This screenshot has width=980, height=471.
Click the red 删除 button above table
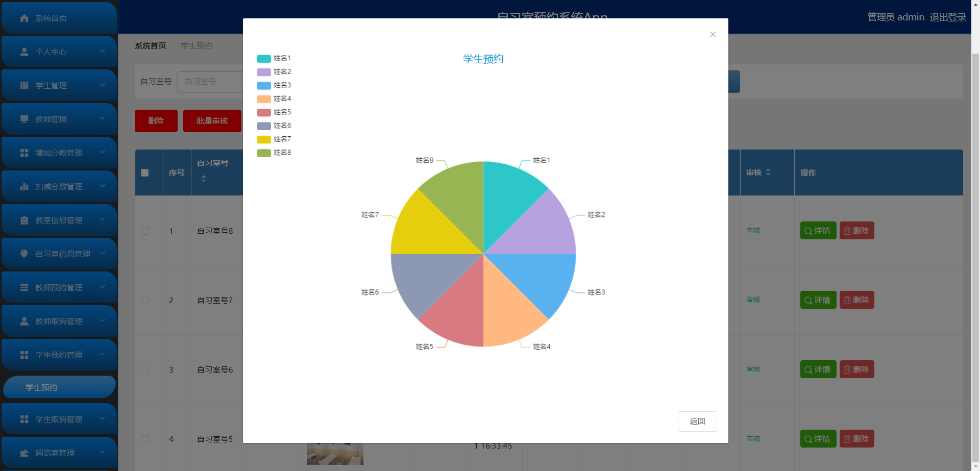(156, 121)
